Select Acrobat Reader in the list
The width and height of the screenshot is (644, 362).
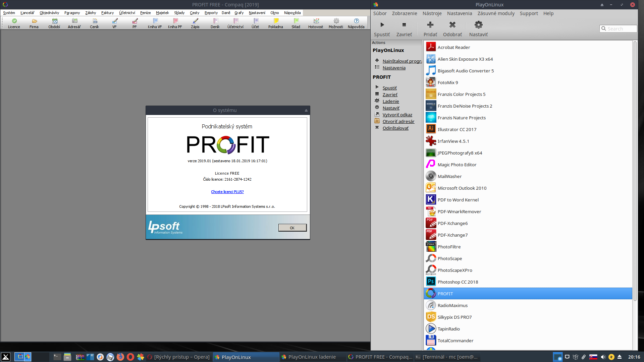(528, 47)
